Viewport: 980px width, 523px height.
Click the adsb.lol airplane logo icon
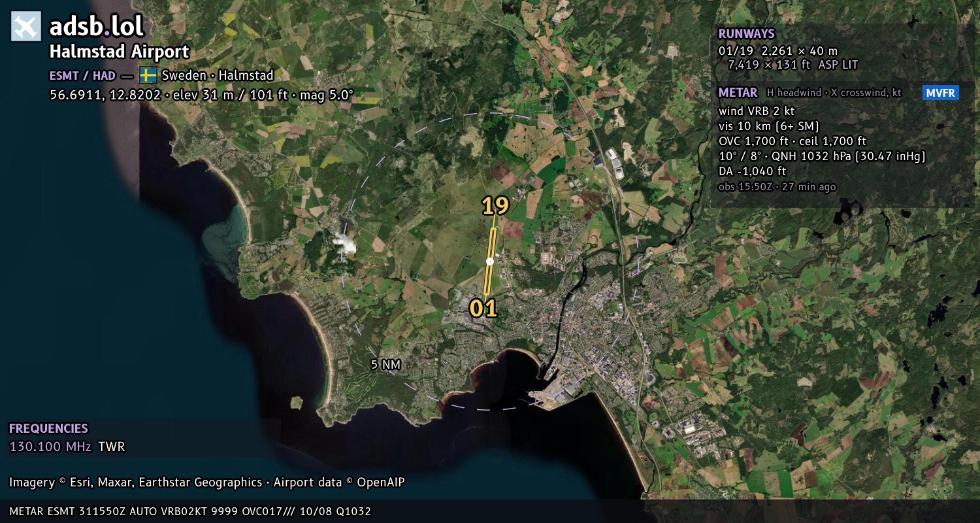click(x=26, y=26)
